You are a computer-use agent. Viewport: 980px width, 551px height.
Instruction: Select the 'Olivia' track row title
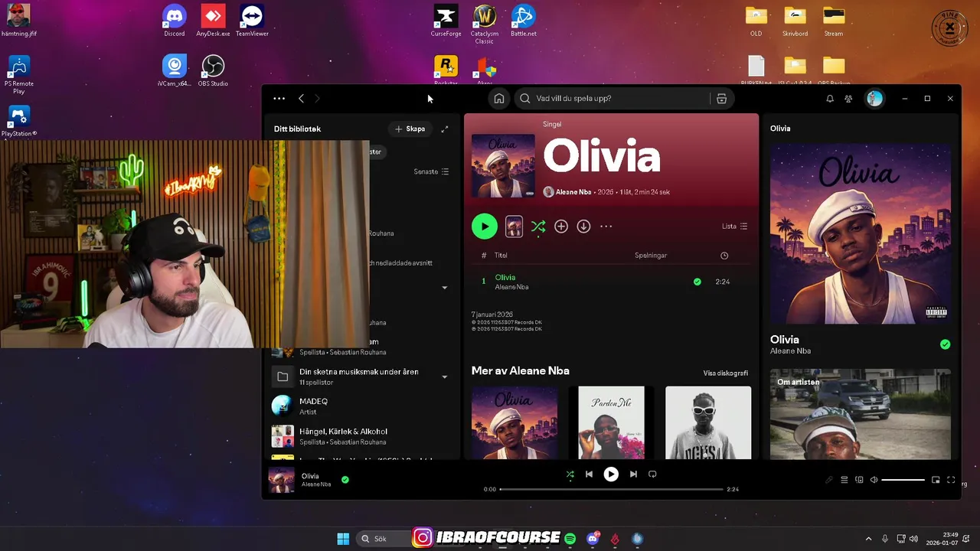coord(505,277)
